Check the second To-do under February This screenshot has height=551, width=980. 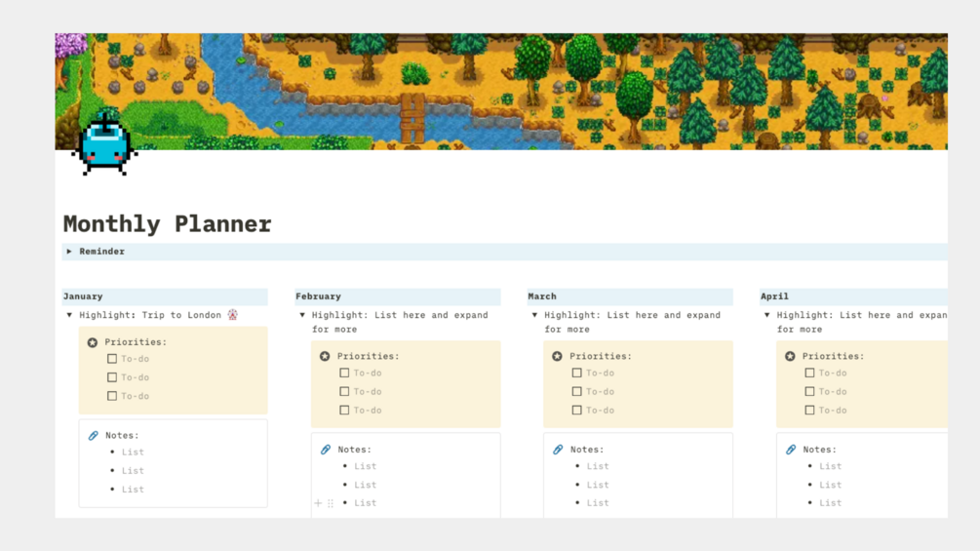pos(344,392)
